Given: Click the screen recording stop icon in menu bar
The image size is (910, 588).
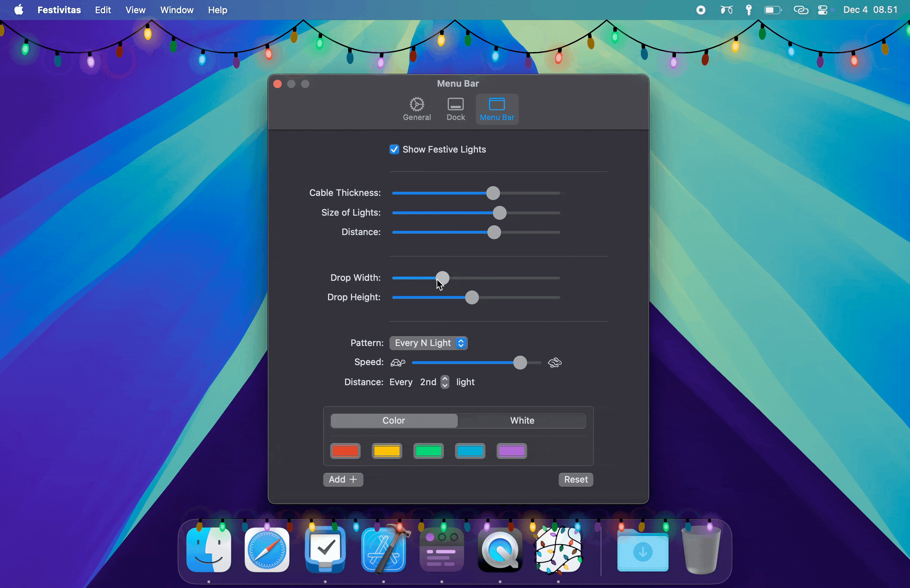Looking at the screenshot, I should click(701, 10).
